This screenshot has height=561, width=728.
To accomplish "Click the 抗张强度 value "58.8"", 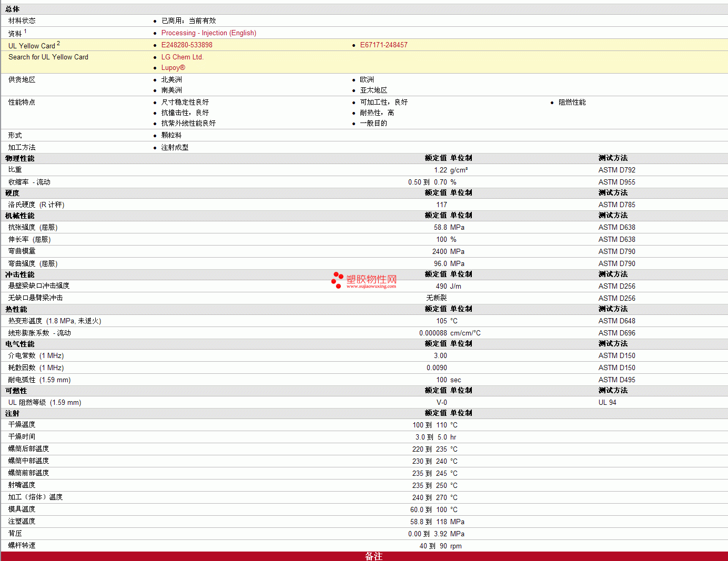I will (x=441, y=228).
